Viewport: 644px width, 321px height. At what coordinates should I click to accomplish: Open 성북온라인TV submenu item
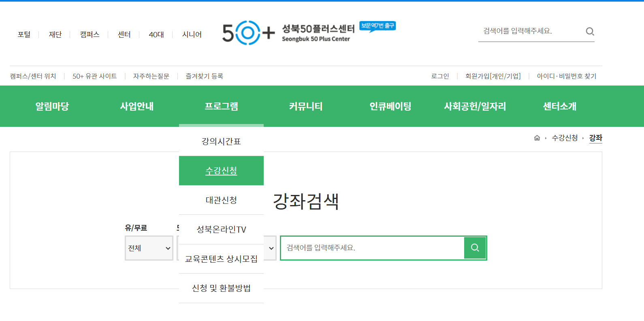point(221,229)
